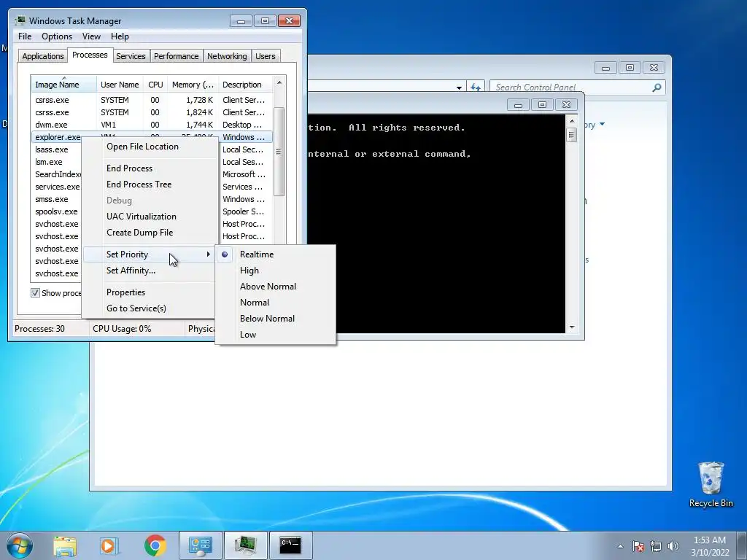Switch to the Applications tab
The width and height of the screenshot is (747, 560).
coord(43,56)
